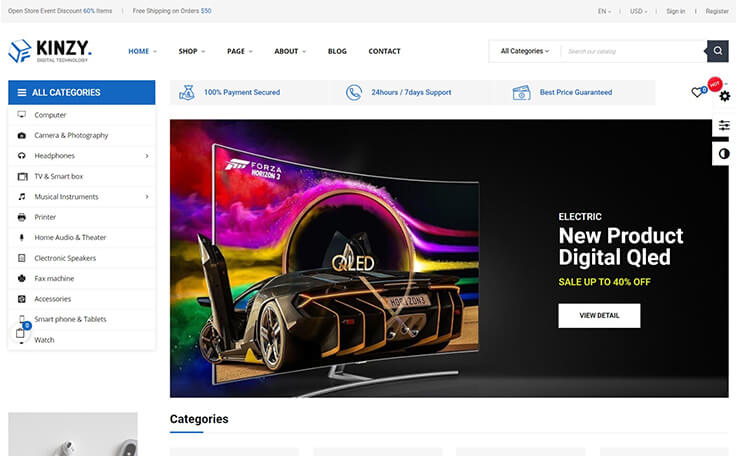Image resolution: width=736 pixels, height=456 pixels.
Task: Click the 24hours support phone icon
Action: click(354, 93)
